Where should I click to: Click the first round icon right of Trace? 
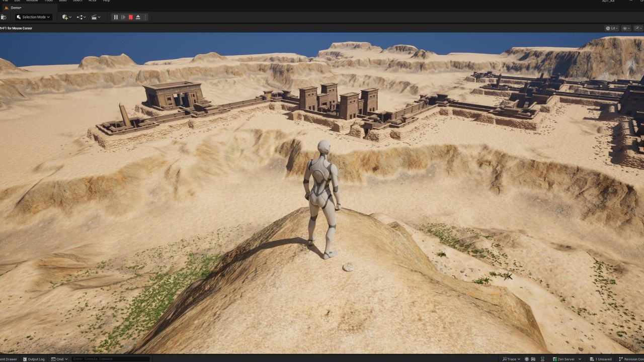527,359
